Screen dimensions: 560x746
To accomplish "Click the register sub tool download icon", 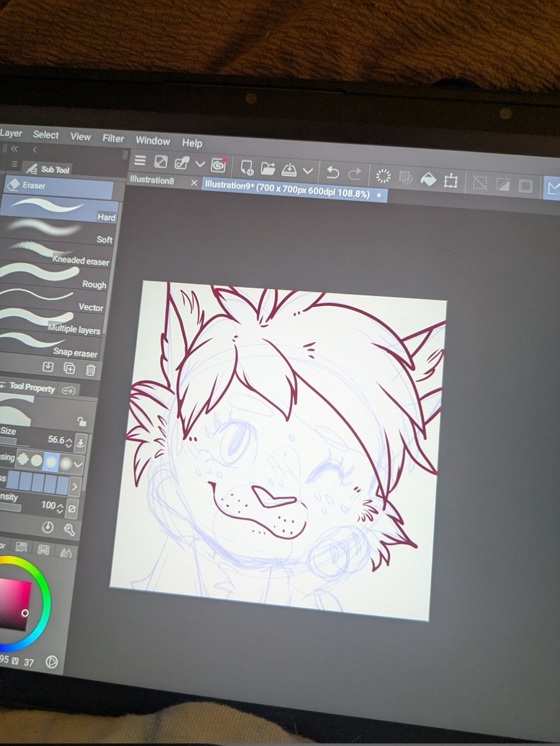I will click(x=47, y=367).
